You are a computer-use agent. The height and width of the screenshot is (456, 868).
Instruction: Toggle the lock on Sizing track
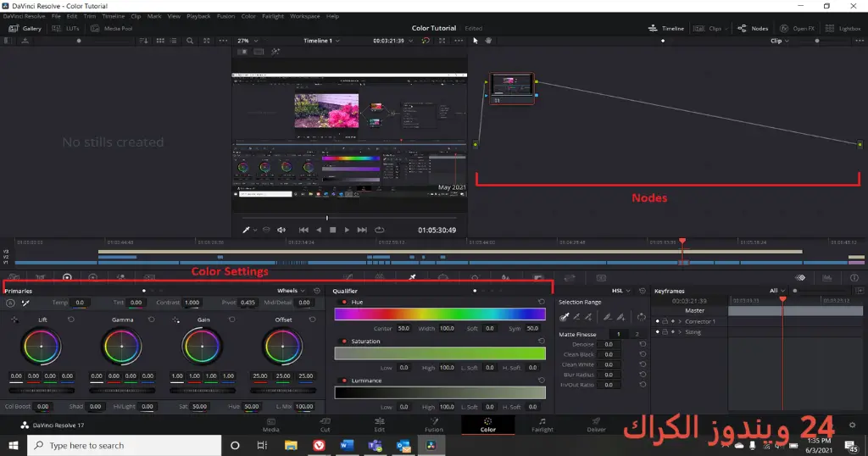[665, 332]
